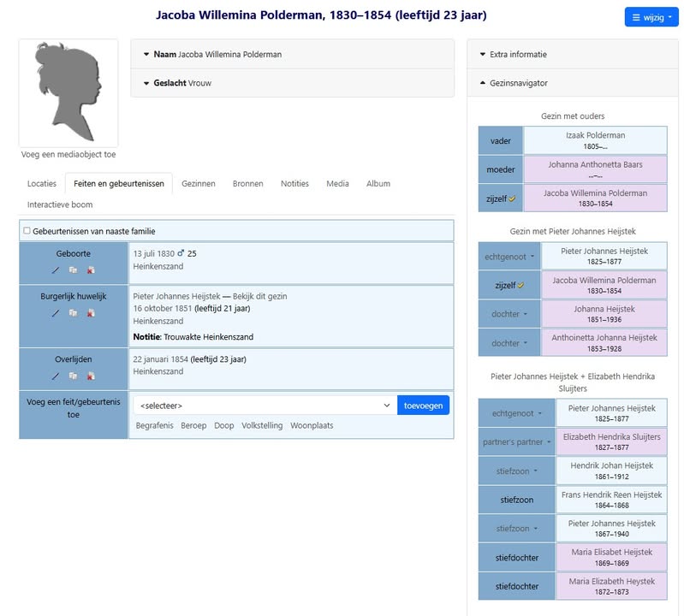Open the wijzig menu button
The height and width of the screenshot is (616, 684).
651,17
